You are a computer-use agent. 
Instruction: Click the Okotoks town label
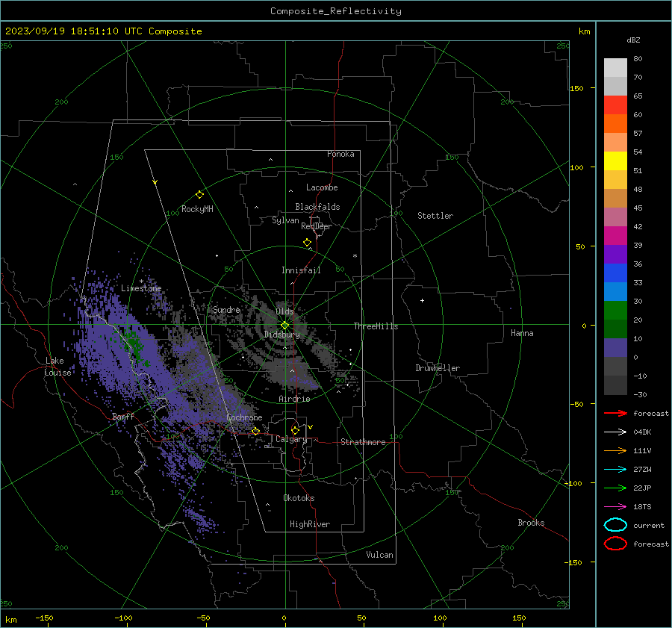click(299, 498)
